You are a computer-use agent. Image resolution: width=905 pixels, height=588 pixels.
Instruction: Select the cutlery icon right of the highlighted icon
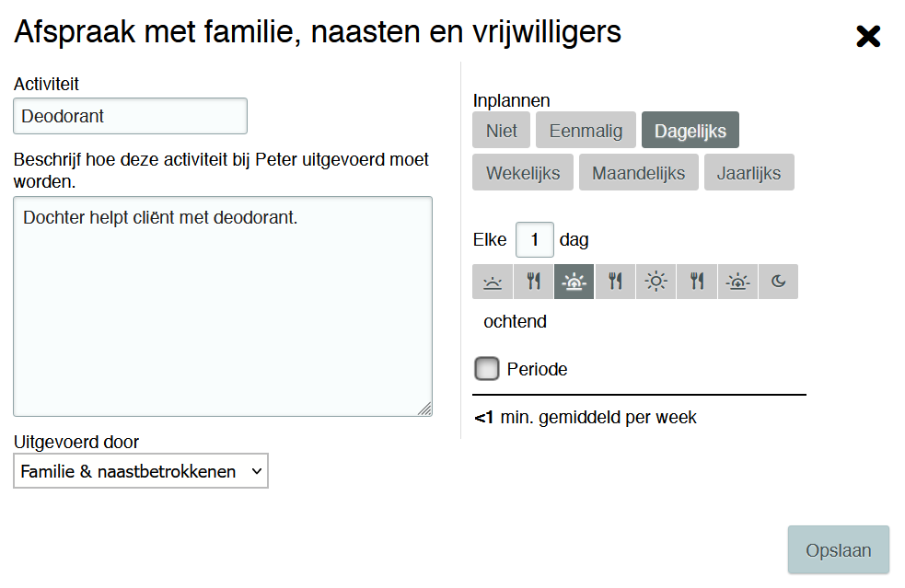coord(615,282)
